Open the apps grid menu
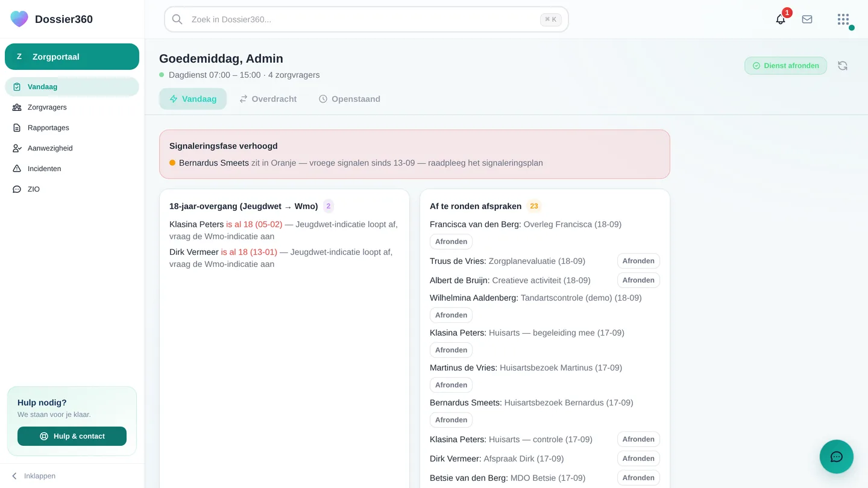Screen dimensions: 868x488 [x=843, y=19]
